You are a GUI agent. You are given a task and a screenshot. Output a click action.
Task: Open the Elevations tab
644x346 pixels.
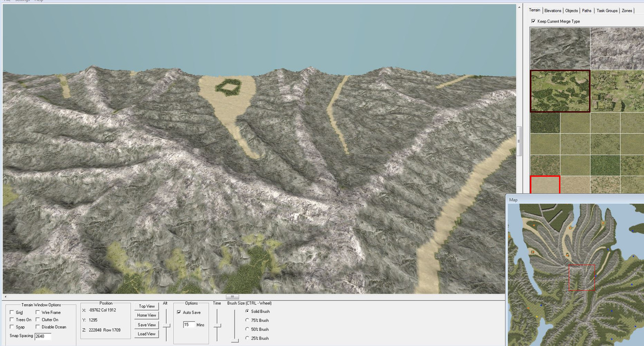click(552, 11)
